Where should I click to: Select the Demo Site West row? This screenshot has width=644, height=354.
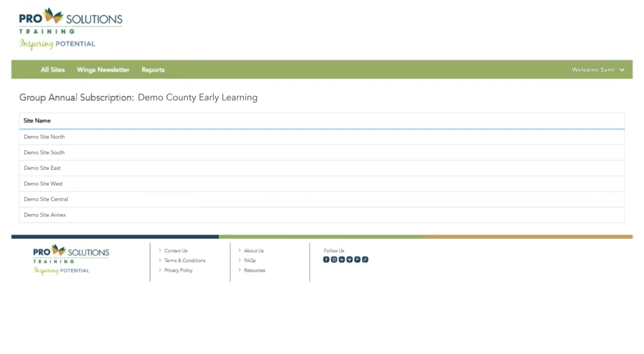pyautogui.click(x=322, y=184)
